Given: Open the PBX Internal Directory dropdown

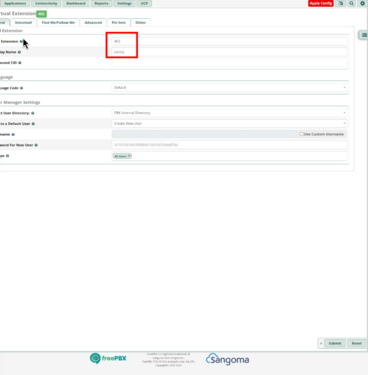Looking at the screenshot, I should click(x=229, y=113).
